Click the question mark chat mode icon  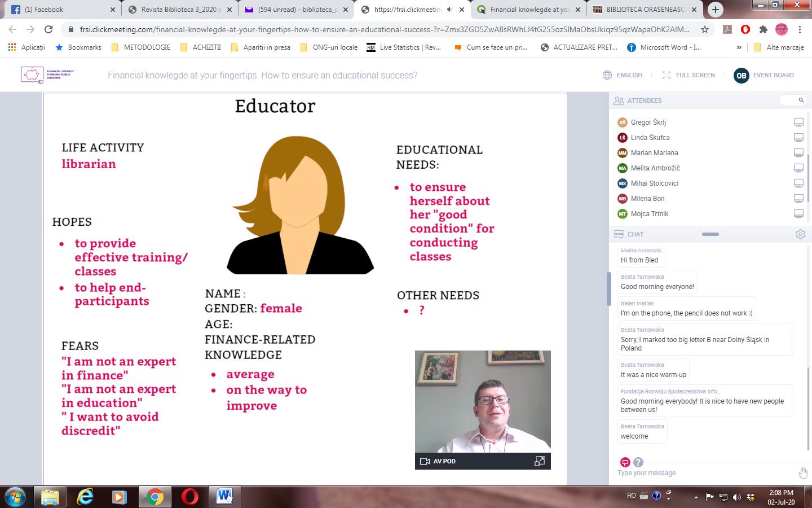[x=638, y=462]
